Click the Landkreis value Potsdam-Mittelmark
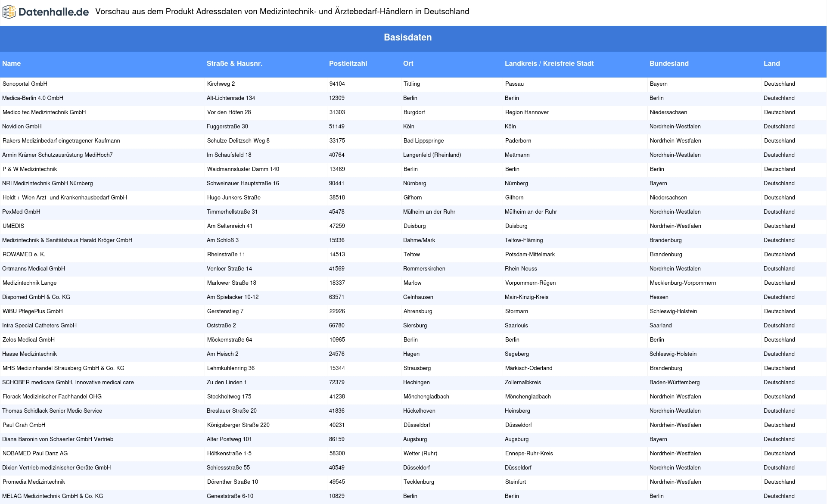The height and width of the screenshot is (504, 827). point(530,255)
